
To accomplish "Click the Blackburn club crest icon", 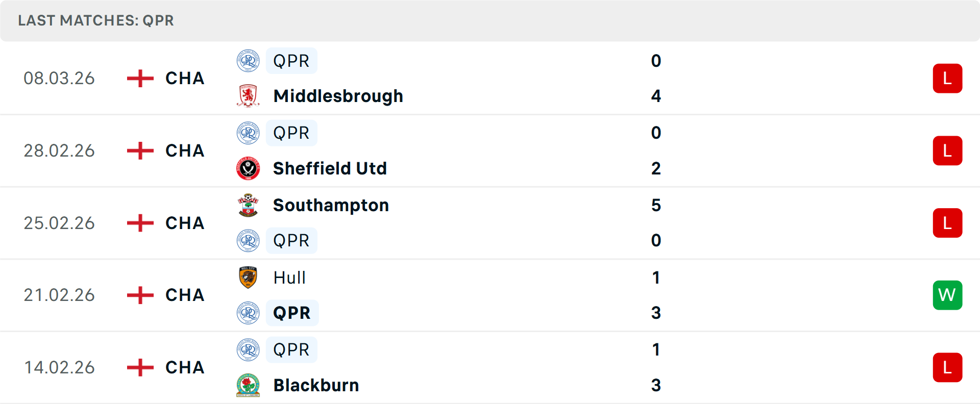I will (x=248, y=385).
